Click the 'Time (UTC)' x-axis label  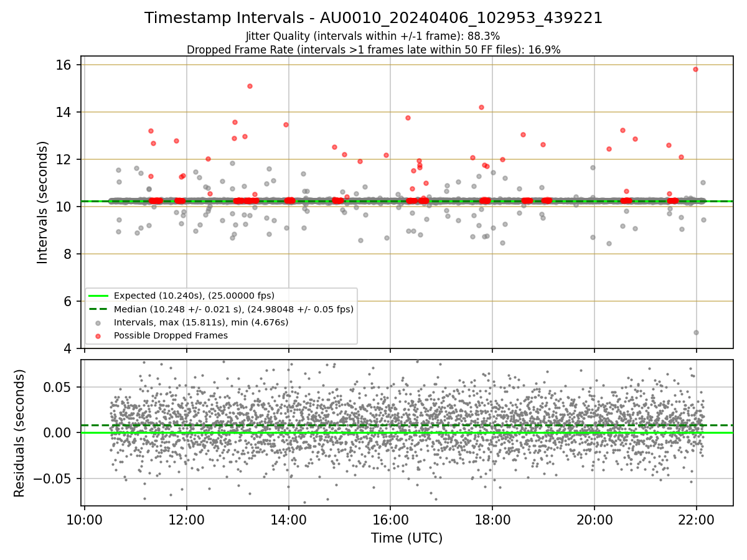[407, 538]
